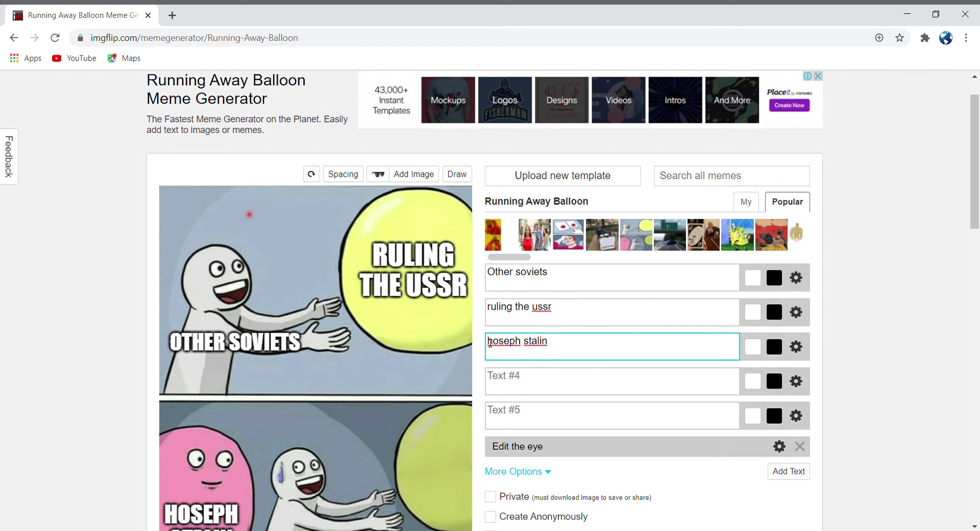The height and width of the screenshot is (531, 980).
Task: Click Upload new template button
Action: [x=562, y=176]
